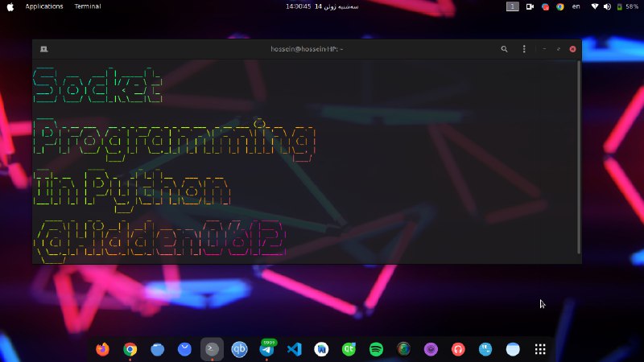Click the date and time clock
Viewport: 644px width, 362px height.
point(322,6)
